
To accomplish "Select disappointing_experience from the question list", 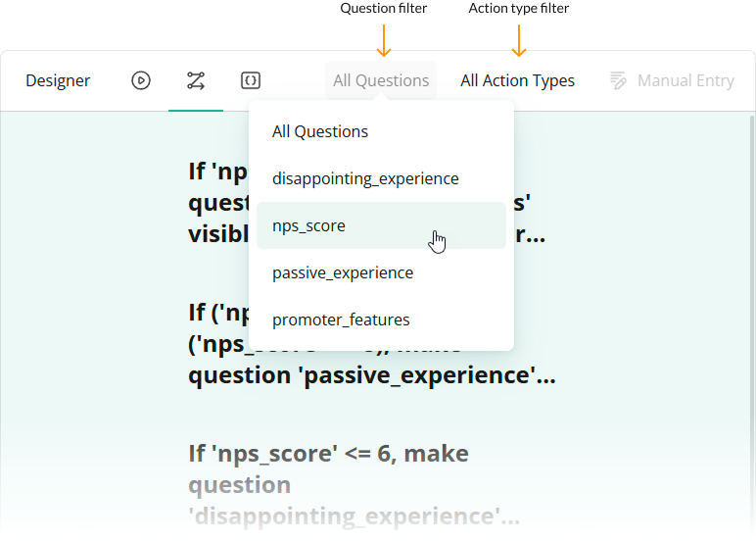I will pos(365,178).
